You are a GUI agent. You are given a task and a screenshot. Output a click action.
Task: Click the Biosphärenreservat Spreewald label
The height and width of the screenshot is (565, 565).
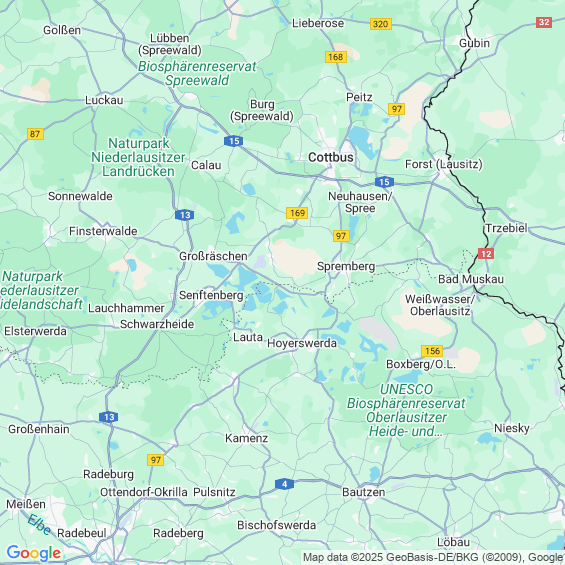(x=197, y=73)
